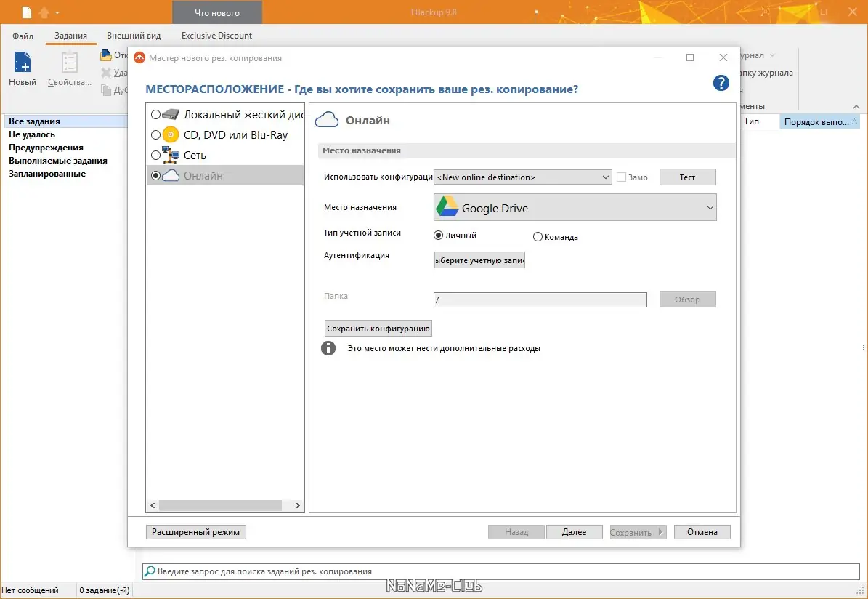
Task: Choose Личный account type
Action: pyautogui.click(x=439, y=236)
